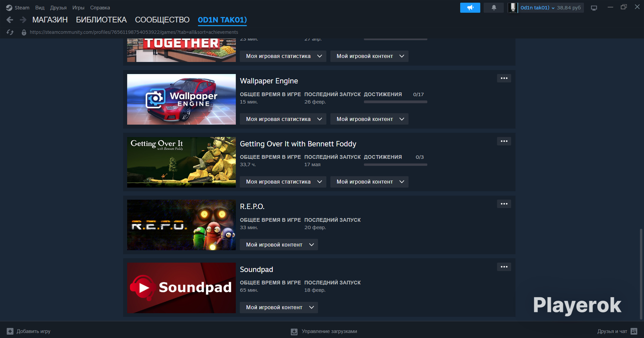Expand Мой игровой контент for Wallpaper Engine

pos(369,119)
